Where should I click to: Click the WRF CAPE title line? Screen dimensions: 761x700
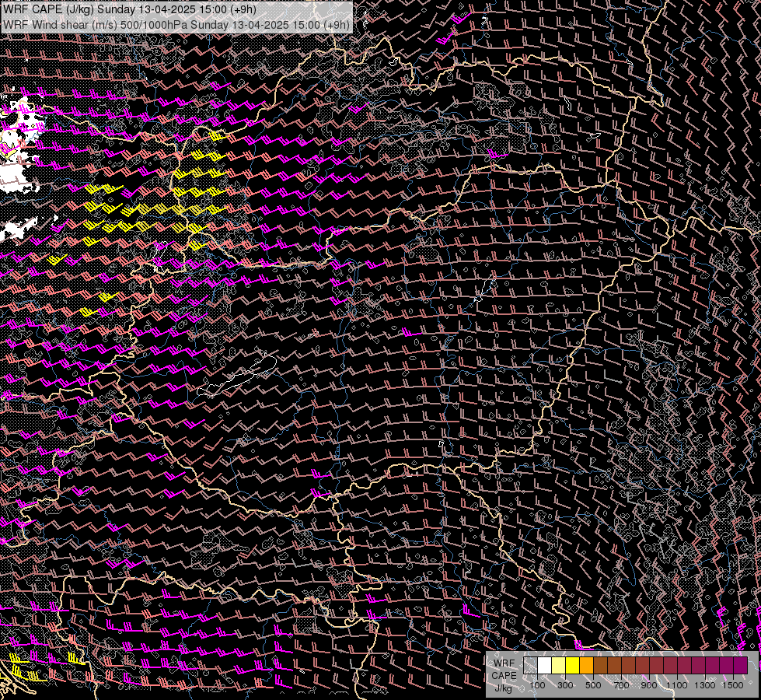pyautogui.click(x=130, y=9)
